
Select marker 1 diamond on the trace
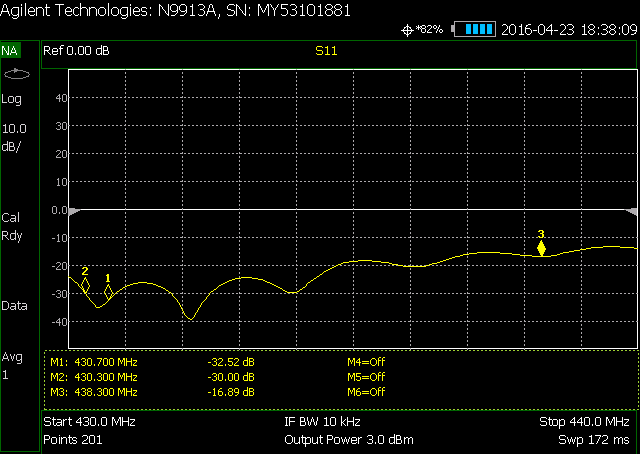109,291
